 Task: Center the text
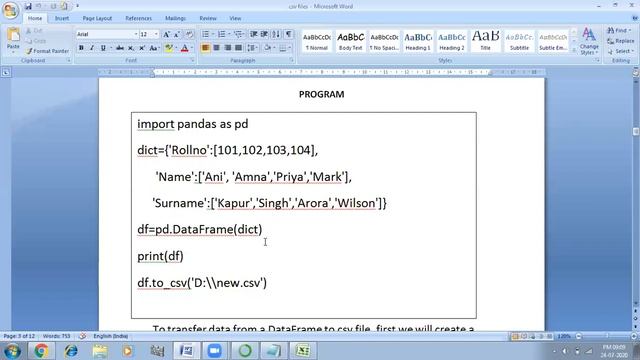coord(216,48)
